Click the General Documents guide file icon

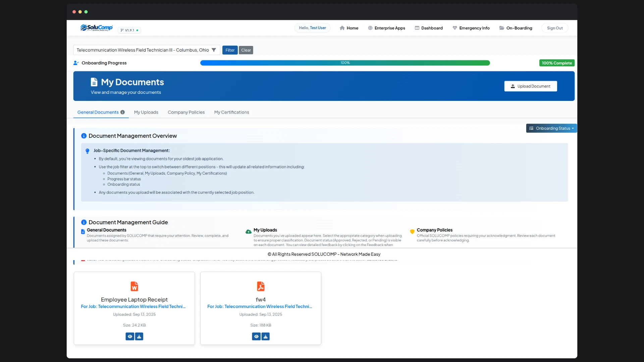click(x=83, y=232)
